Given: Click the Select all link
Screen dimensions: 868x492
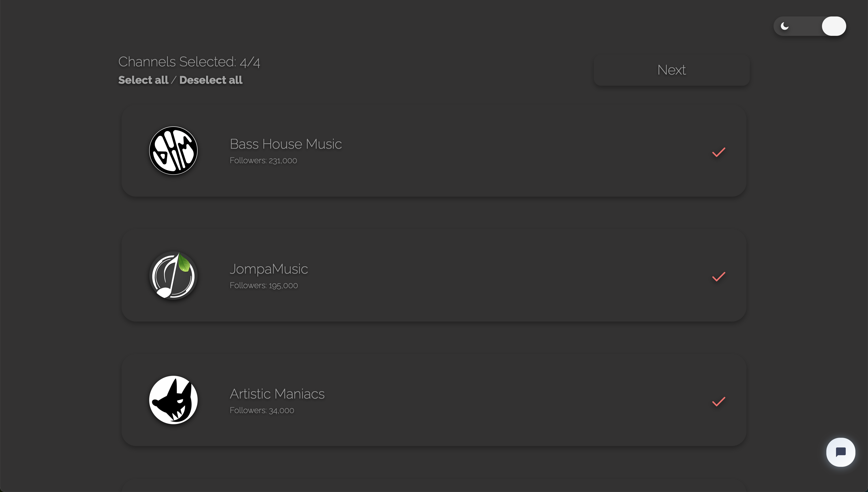Looking at the screenshot, I should [143, 80].
